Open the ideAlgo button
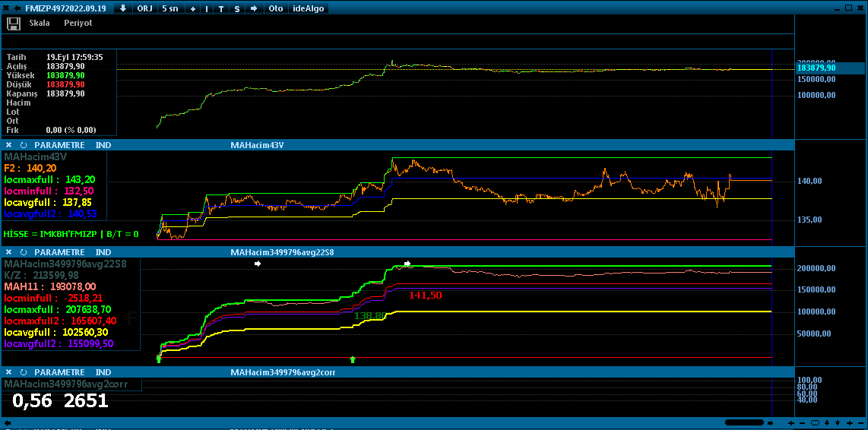Screen dimensions: 868x430 (x=307, y=8)
